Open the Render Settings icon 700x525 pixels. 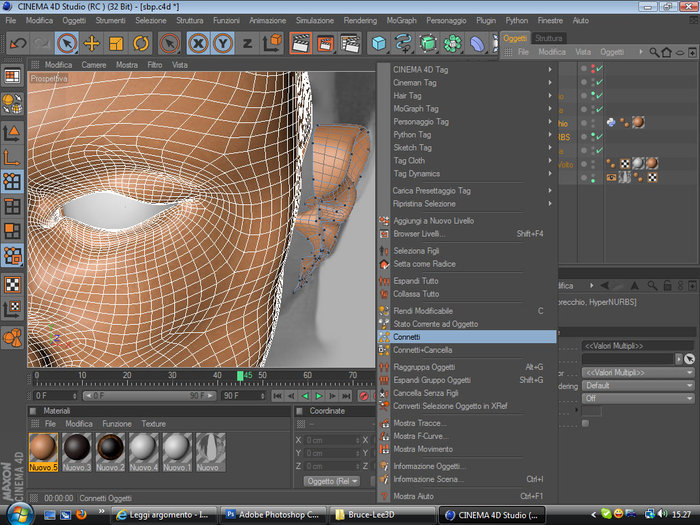click(x=349, y=43)
